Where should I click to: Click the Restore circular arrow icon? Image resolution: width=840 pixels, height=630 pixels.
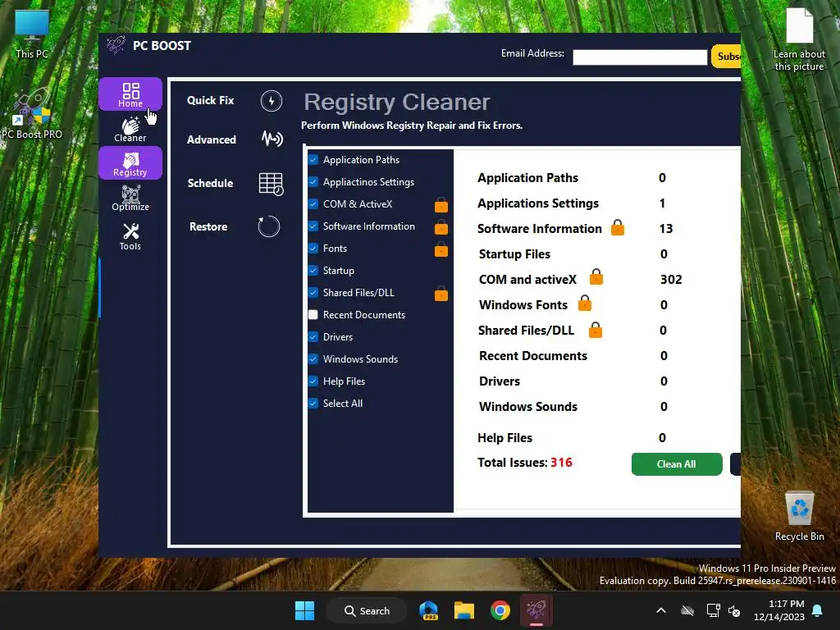[269, 226]
